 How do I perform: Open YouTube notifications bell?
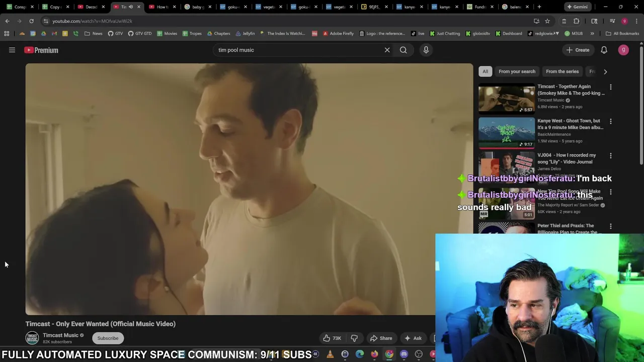(604, 50)
